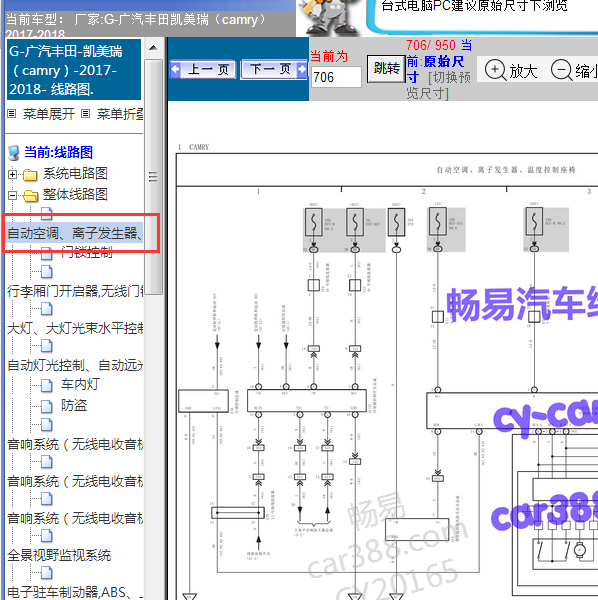The width and height of the screenshot is (598, 600).
Task: Switch preview size via 切换预览尺寸 link
Action: pos(439,85)
